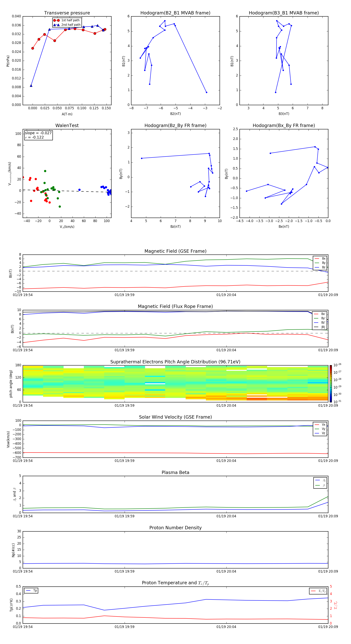
Task: Click the '1st half path' legend entry
Action: tap(66, 20)
